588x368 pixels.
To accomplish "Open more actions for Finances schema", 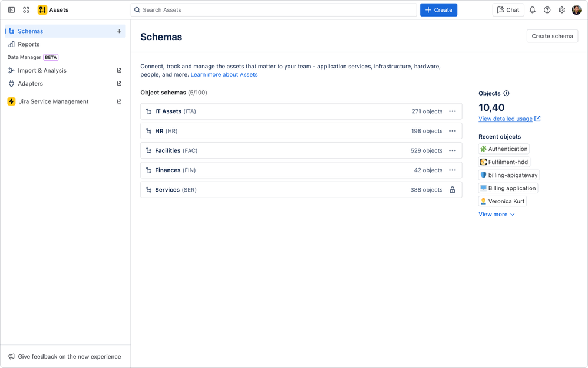I will pyautogui.click(x=452, y=170).
